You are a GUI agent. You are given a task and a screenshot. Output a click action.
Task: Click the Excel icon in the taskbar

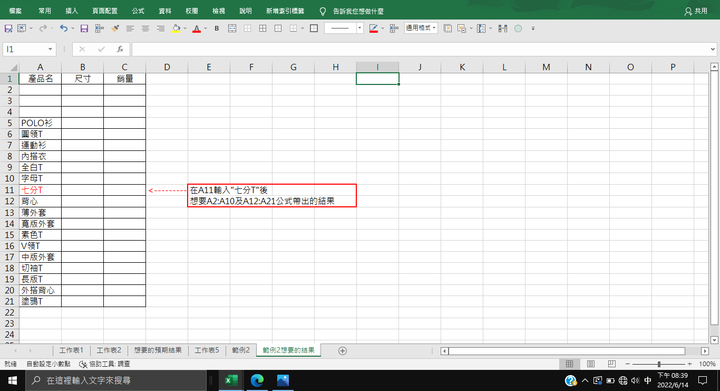click(x=231, y=380)
